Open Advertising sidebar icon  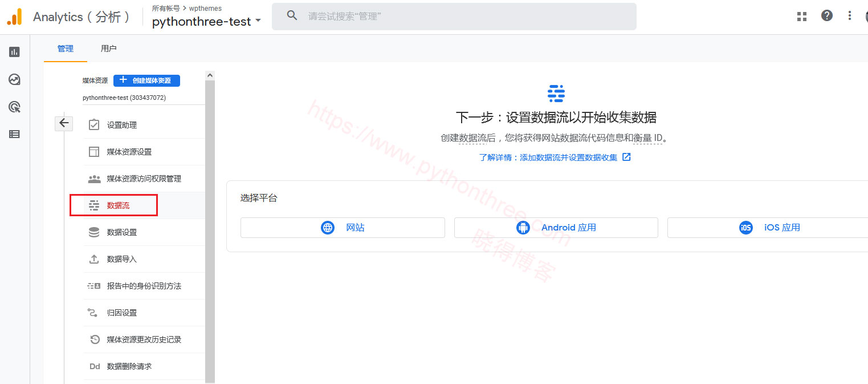(x=14, y=107)
